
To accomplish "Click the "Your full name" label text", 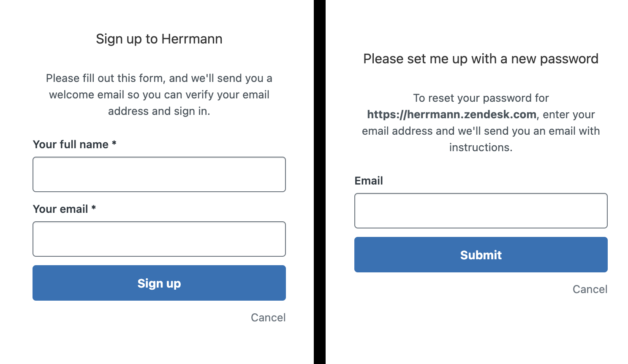I will click(71, 144).
